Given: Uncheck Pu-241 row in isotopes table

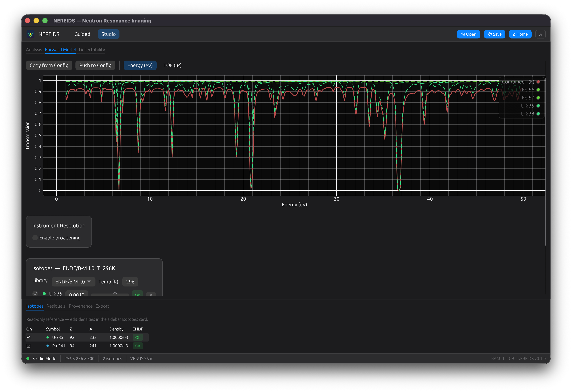Looking at the screenshot, I should (x=29, y=346).
